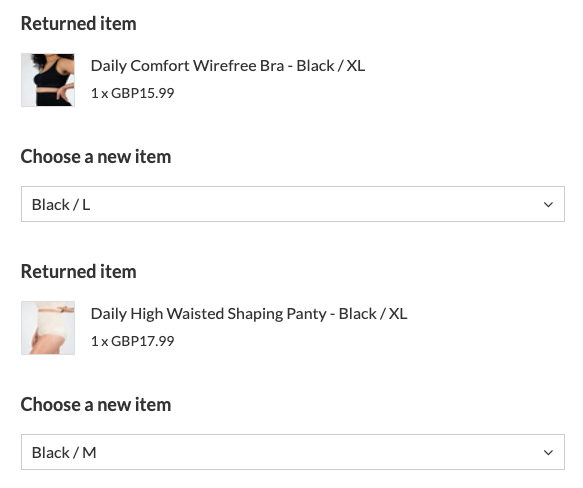
Task: Click the chevron arrow on the Black / L selector
Action: coord(548,205)
